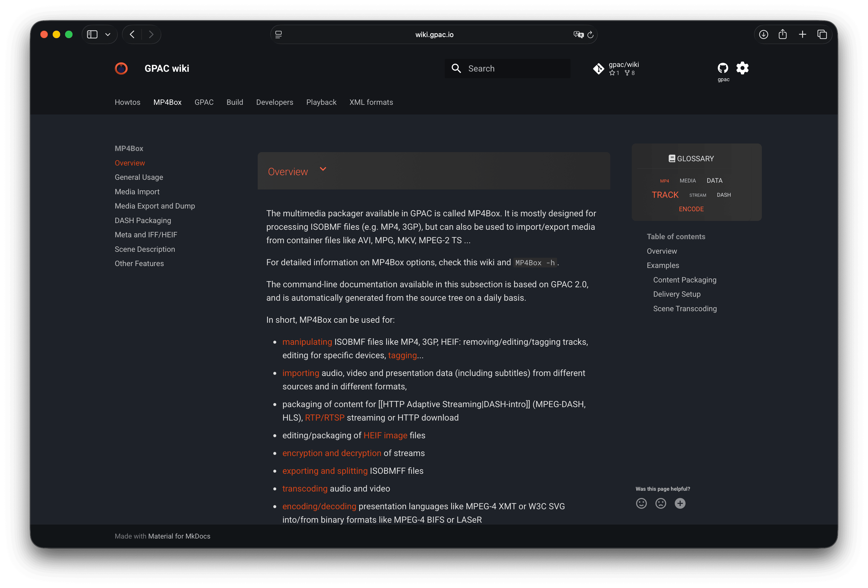Follow 'exporting and splitting' link

pyautogui.click(x=325, y=471)
